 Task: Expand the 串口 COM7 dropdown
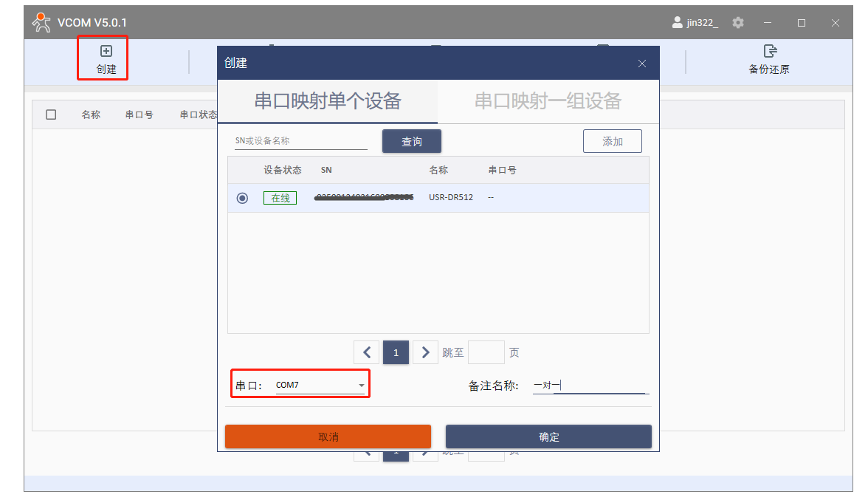[361, 386]
